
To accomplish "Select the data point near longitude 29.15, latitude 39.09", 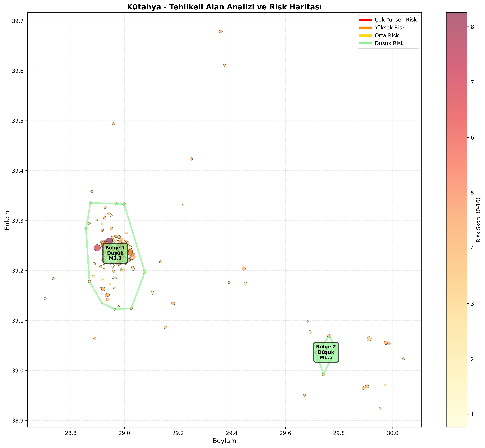I will (165, 328).
